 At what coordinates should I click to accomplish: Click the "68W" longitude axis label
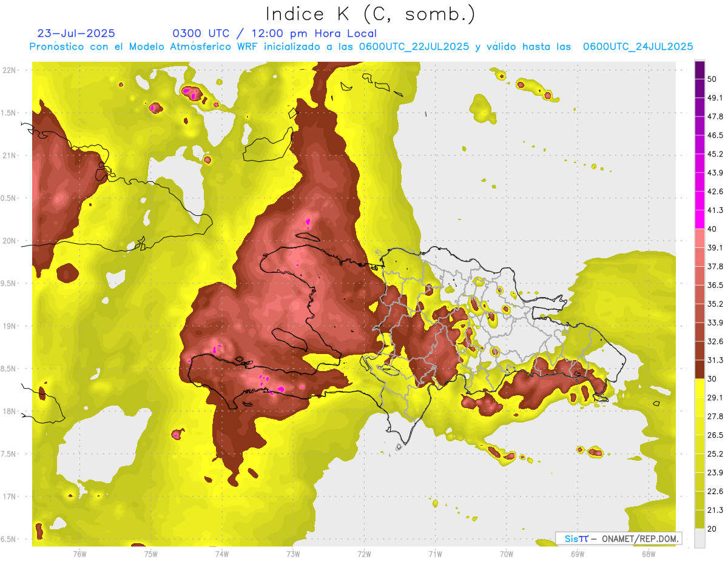pos(648,555)
